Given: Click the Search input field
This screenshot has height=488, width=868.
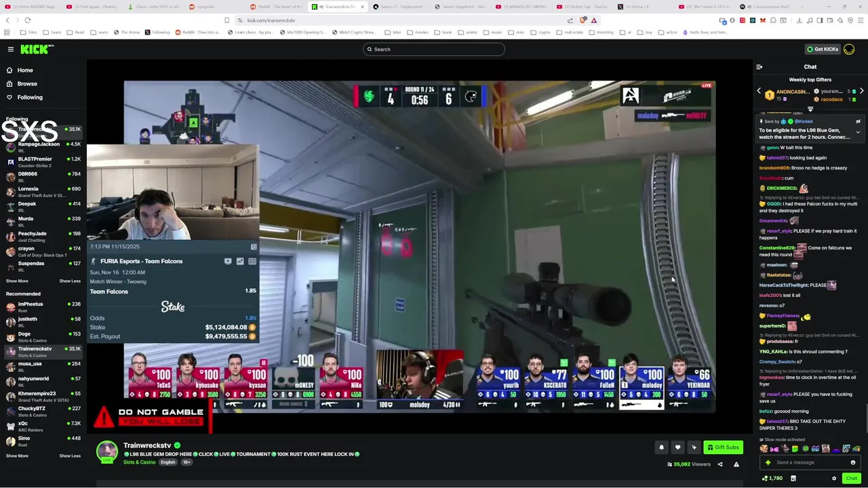Looking at the screenshot, I should point(434,49).
